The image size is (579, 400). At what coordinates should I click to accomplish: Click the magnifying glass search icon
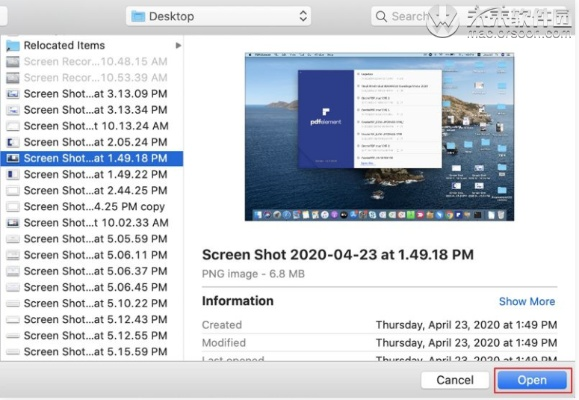[381, 17]
